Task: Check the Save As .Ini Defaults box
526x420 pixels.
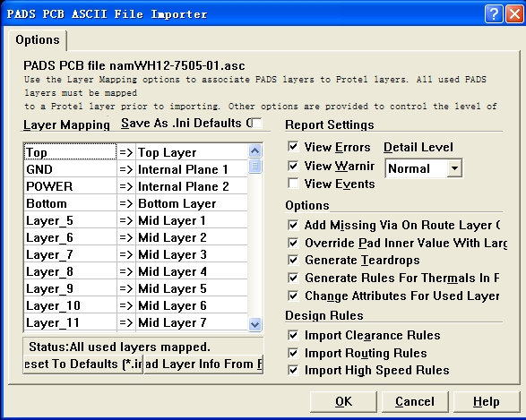Action: tap(257, 123)
